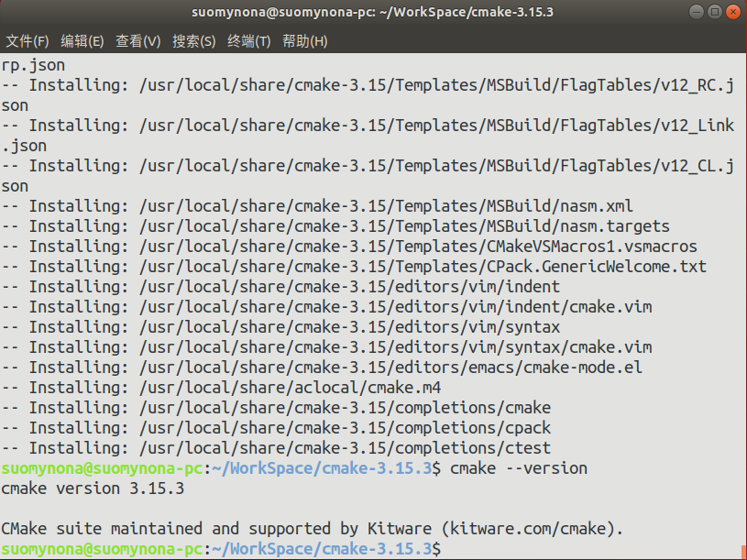Open the 帮助(H) menu
Screen dimensions: 747x560
(305, 41)
